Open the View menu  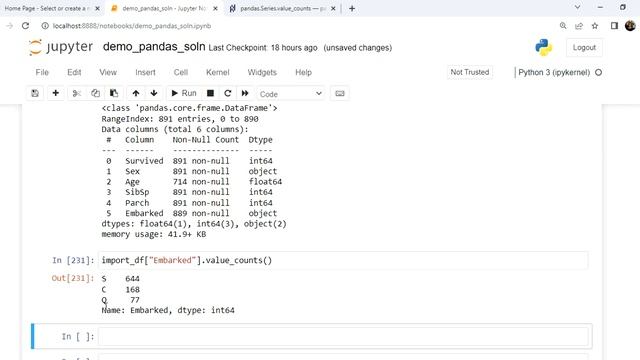pyautogui.click(x=108, y=72)
